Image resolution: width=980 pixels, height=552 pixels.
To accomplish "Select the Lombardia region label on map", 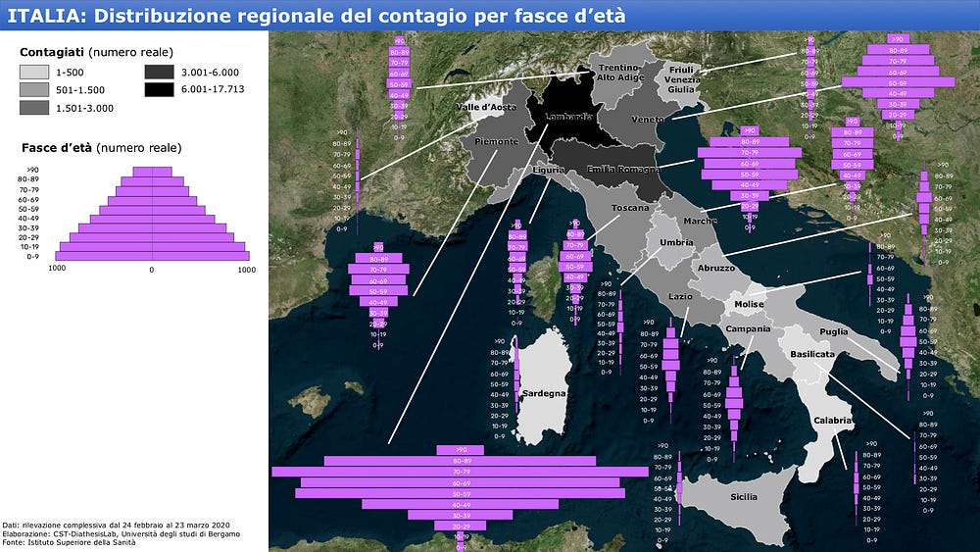I will click(568, 117).
